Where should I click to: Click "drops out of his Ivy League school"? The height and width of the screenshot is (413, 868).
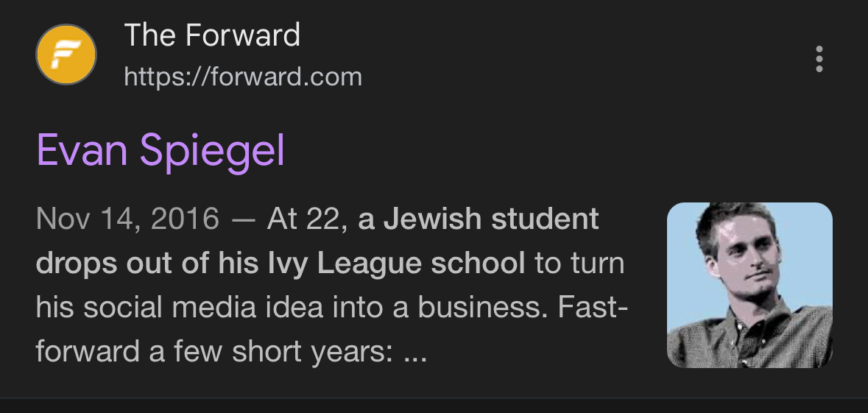point(280,263)
